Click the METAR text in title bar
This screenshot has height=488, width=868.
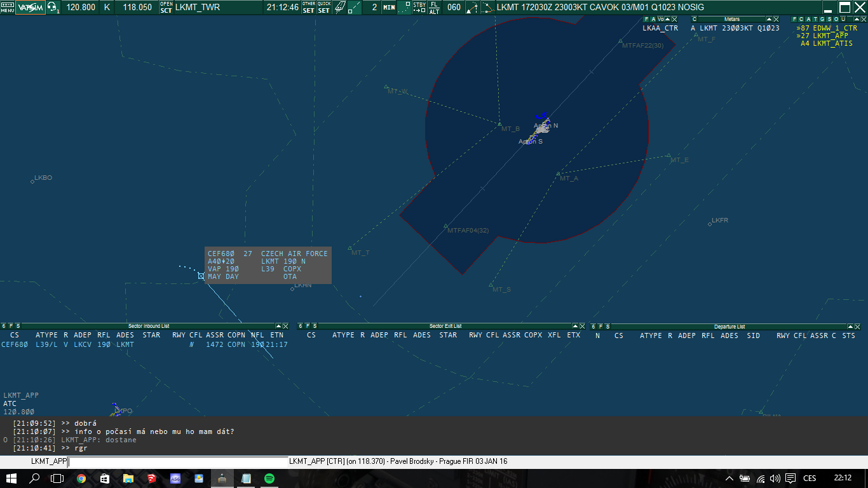click(600, 8)
